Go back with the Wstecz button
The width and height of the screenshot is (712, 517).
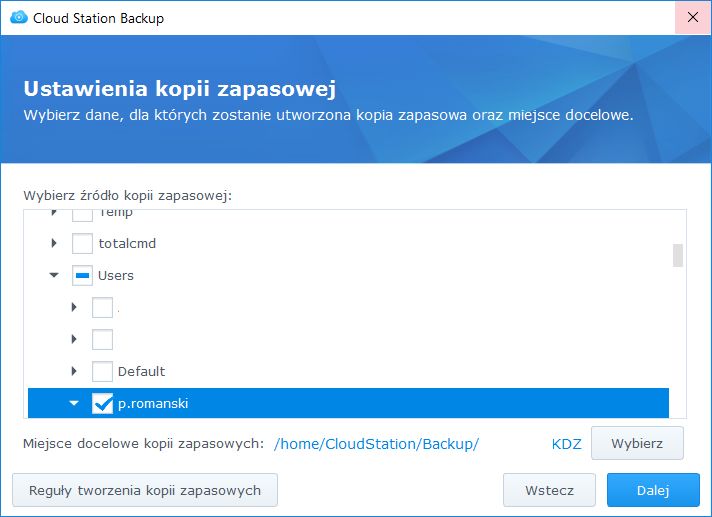click(549, 490)
